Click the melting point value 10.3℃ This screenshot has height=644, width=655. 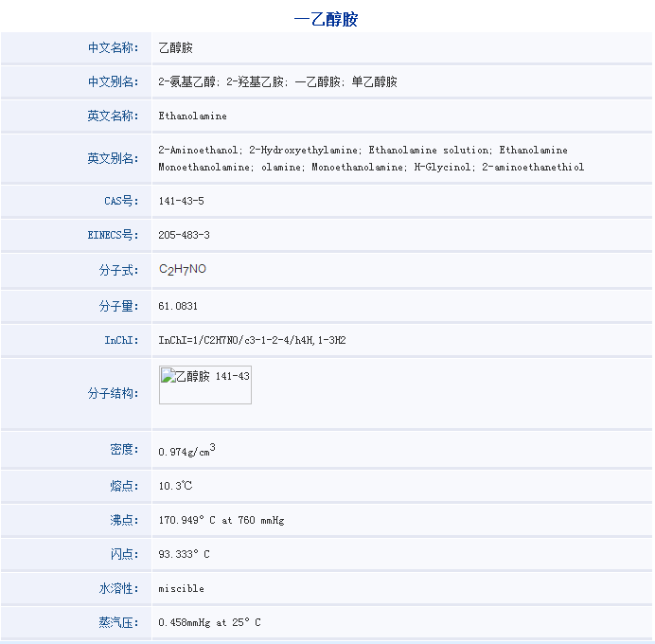coord(175,486)
